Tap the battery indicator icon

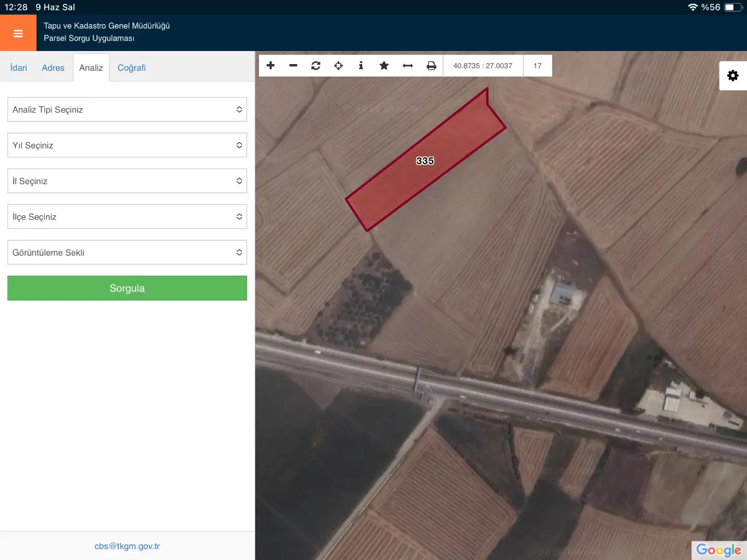tap(733, 7)
